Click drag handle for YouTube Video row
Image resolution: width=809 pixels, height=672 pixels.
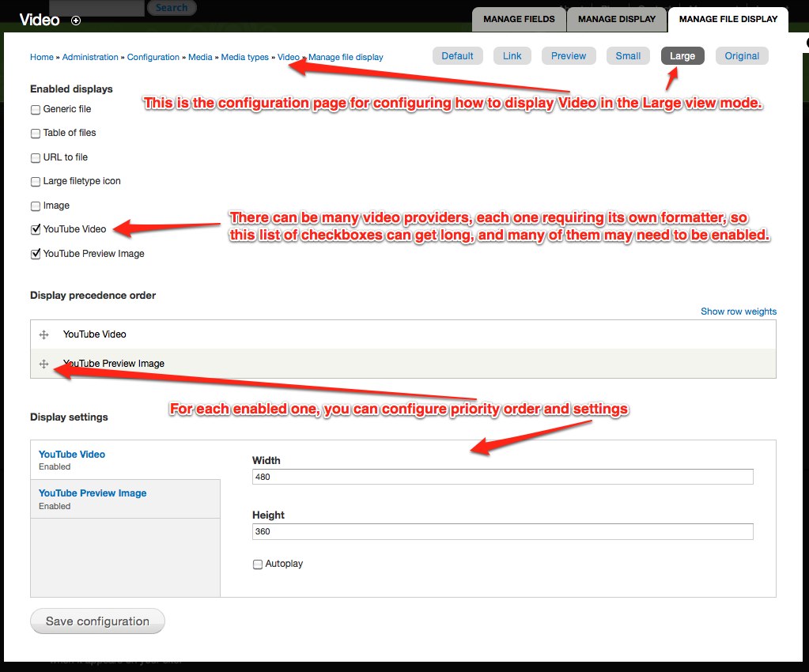44,335
